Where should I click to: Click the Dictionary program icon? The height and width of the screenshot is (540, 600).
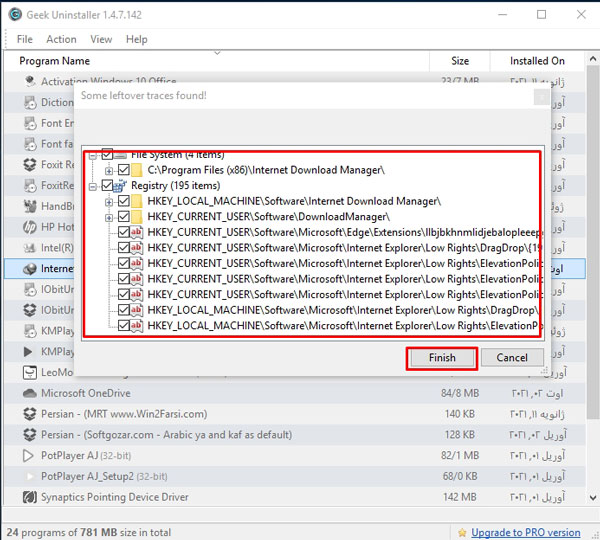(29, 102)
